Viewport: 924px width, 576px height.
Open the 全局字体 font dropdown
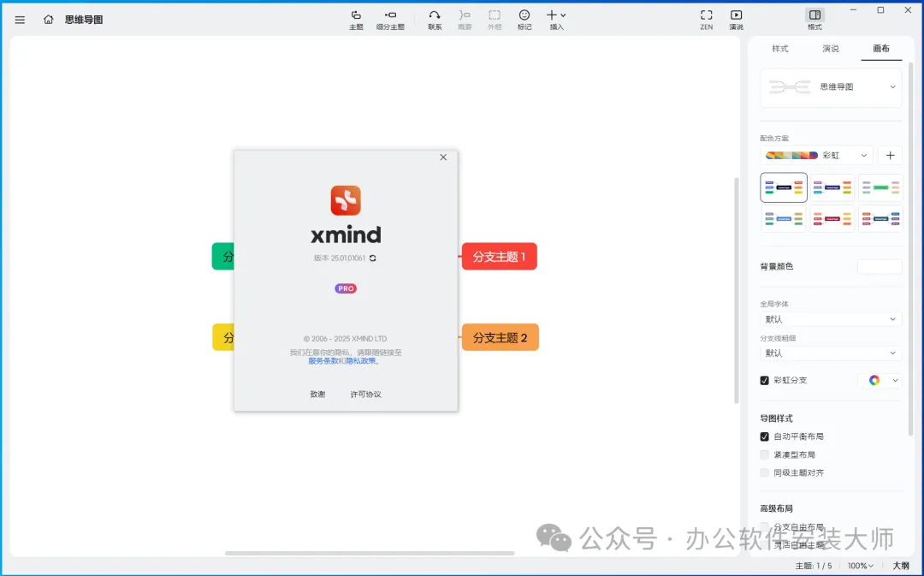831,319
